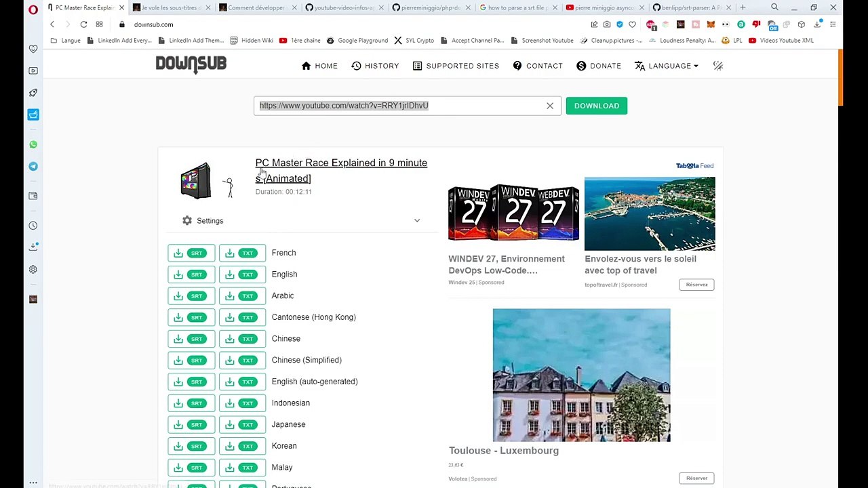
Task: Switch to 'Je vole les sous-titres' tab
Action: tap(172, 7)
